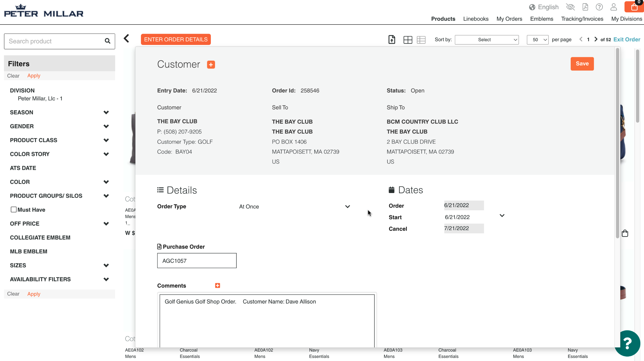Image resolution: width=644 pixels, height=361 pixels.
Task: Go to My Orders
Action: [509, 19]
